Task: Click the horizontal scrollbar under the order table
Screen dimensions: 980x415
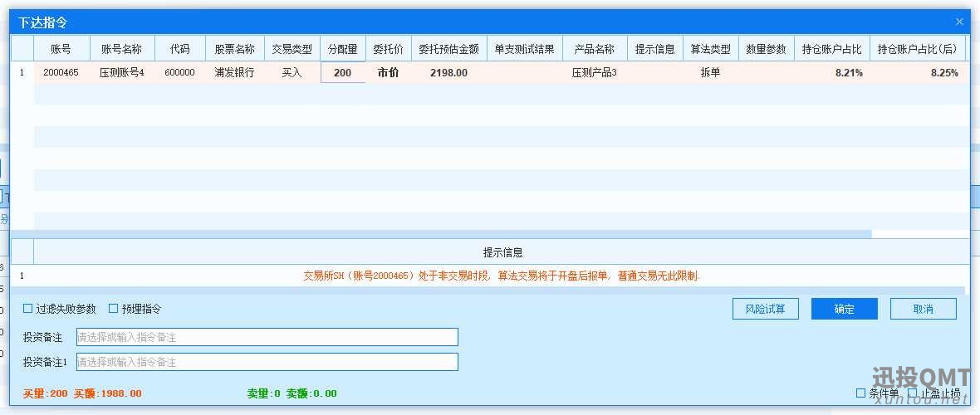Action: (x=441, y=234)
